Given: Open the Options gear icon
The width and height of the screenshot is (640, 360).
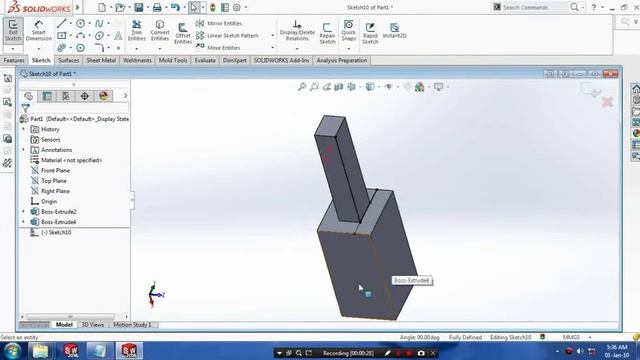Looking at the screenshot, I should tap(237, 7).
